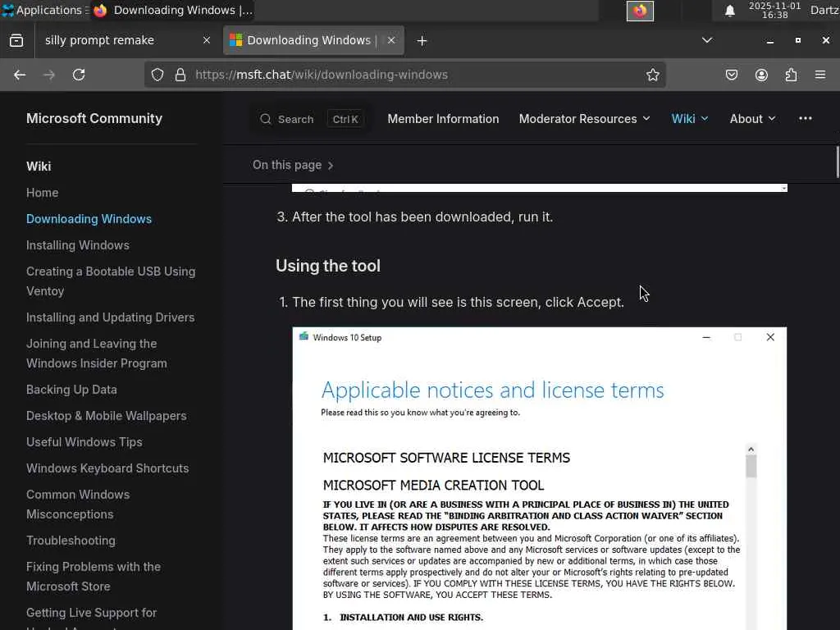Click the Microsoft Community site title

94,118
